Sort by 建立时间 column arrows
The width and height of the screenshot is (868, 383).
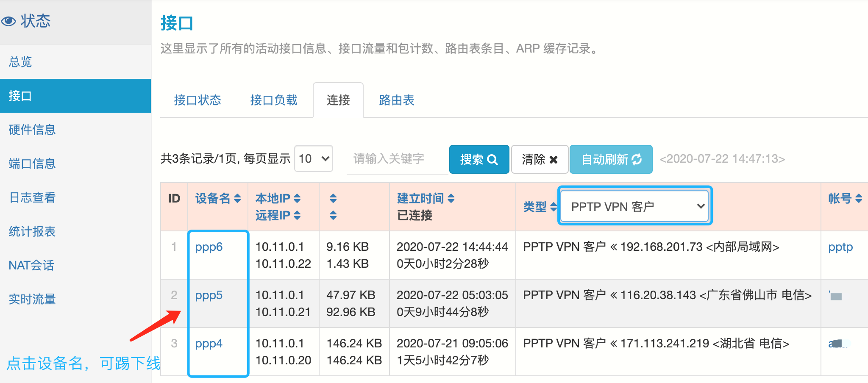(x=451, y=198)
